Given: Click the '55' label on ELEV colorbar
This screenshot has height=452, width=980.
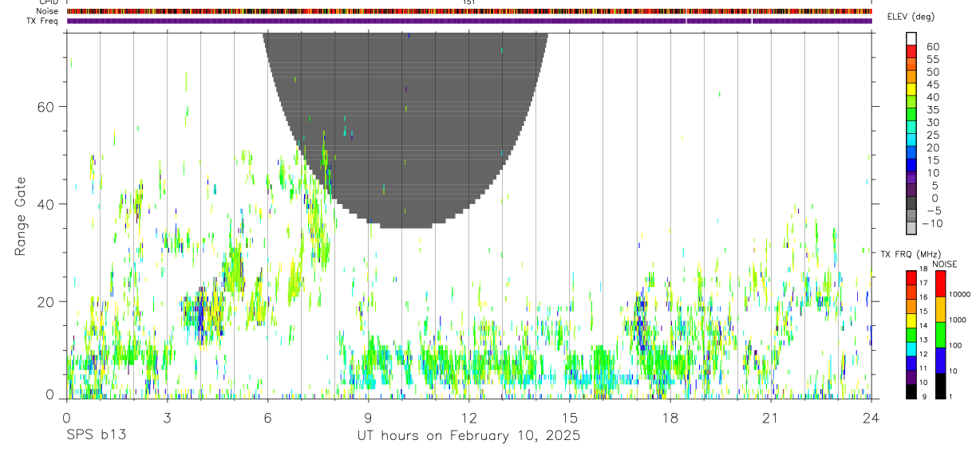Looking at the screenshot, I should [932, 60].
